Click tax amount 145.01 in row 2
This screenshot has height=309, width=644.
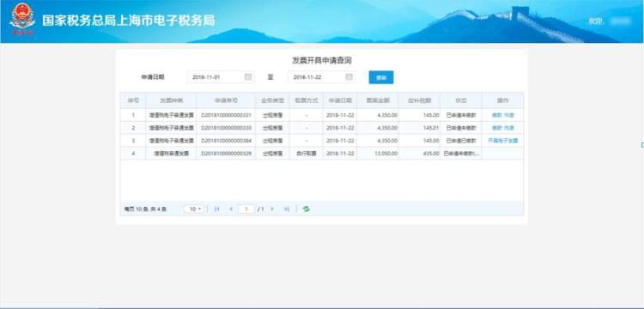pyautogui.click(x=431, y=128)
